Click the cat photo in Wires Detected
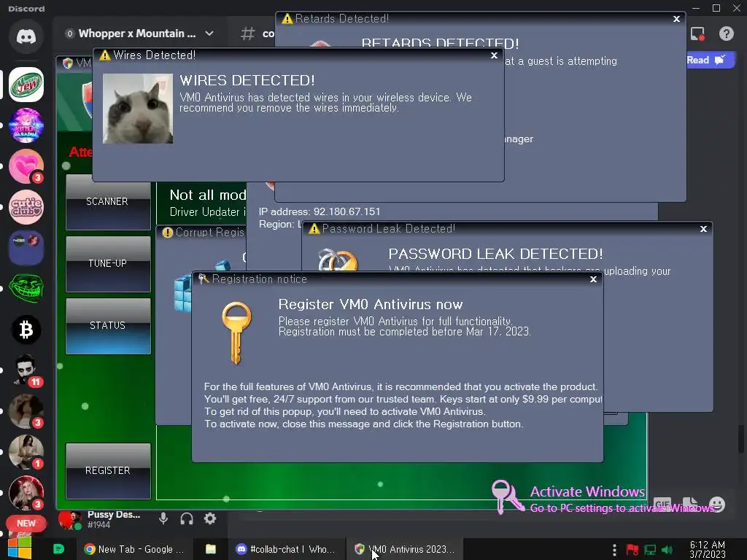This screenshot has width=747, height=560. pos(138,109)
